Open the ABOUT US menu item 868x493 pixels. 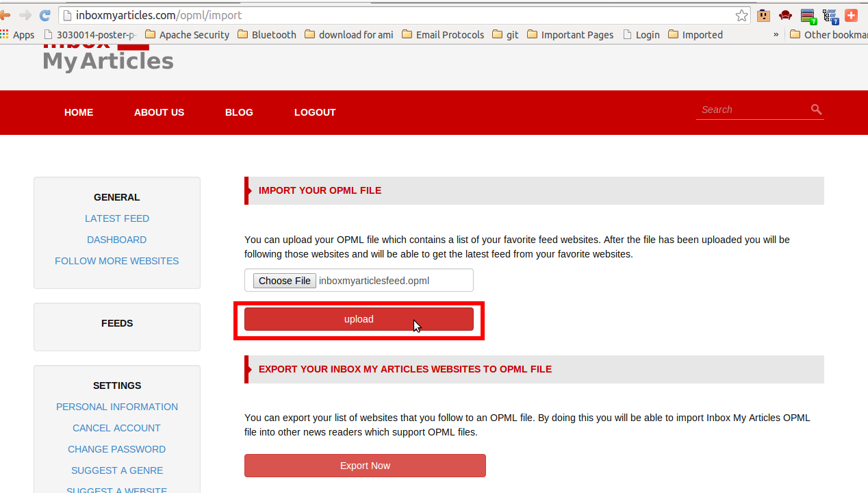(159, 112)
